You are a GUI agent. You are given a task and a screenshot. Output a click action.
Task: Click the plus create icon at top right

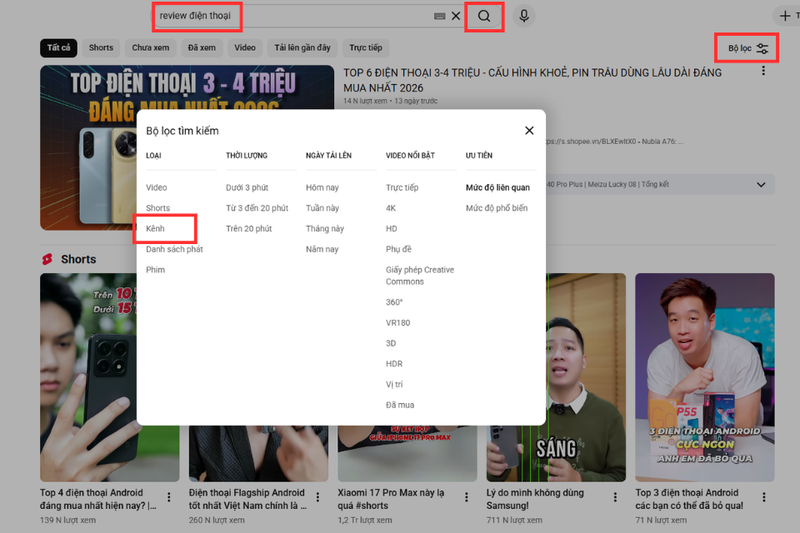(785, 16)
